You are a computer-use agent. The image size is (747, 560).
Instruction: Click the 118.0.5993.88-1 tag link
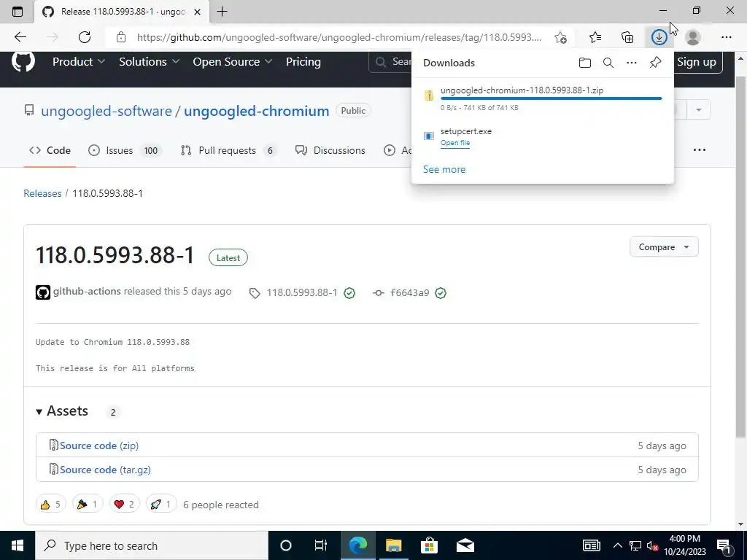[x=301, y=293]
